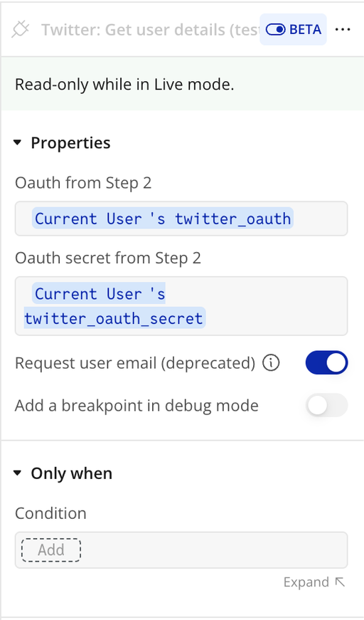
Task: Click the Properties section heading text
Action: pos(70,143)
